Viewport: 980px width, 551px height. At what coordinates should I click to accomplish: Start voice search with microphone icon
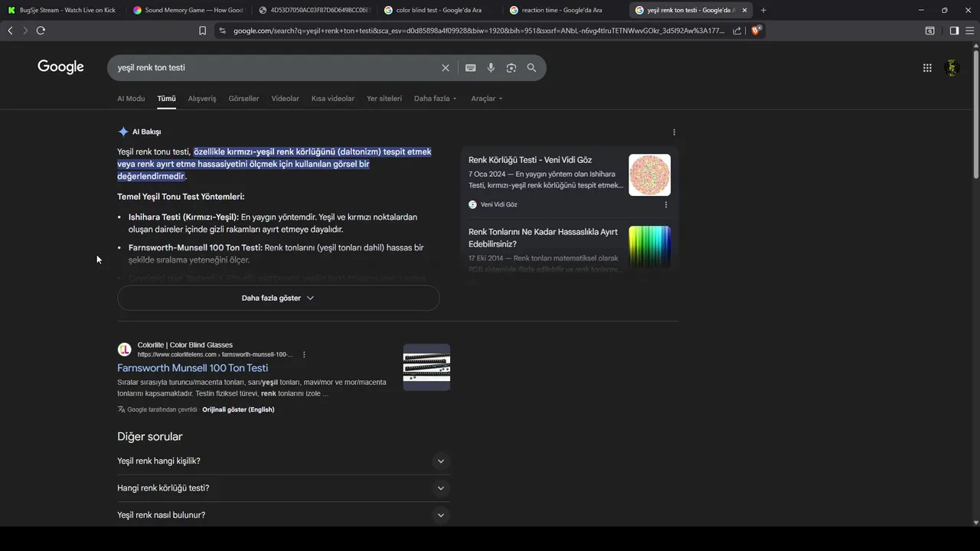pos(491,67)
